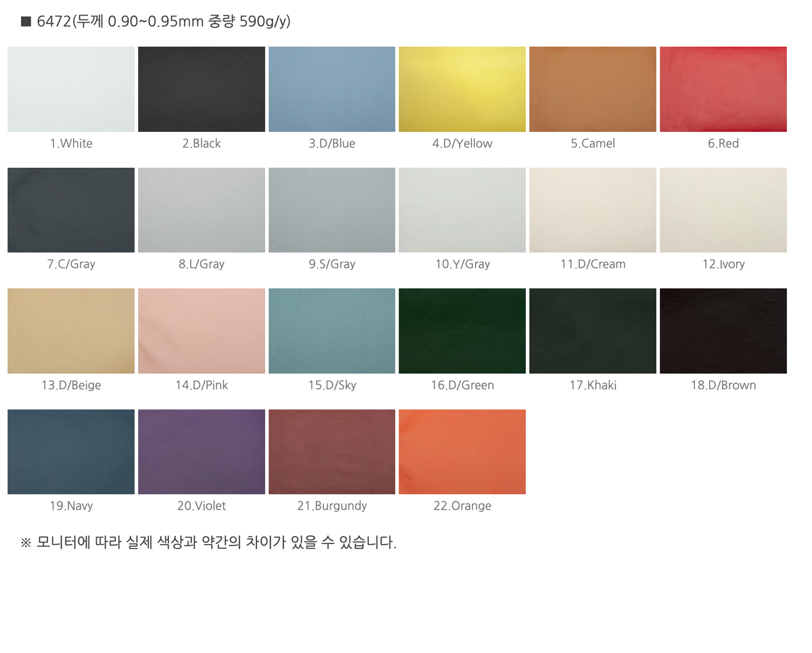Screen dimensions: 812x653
Task: Click the '8.L/Gray' label text
Action: tap(202, 264)
